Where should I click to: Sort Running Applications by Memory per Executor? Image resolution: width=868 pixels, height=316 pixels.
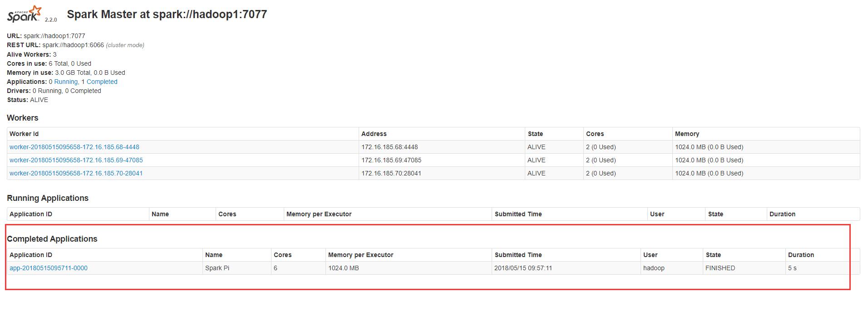pyautogui.click(x=319, y=214)
